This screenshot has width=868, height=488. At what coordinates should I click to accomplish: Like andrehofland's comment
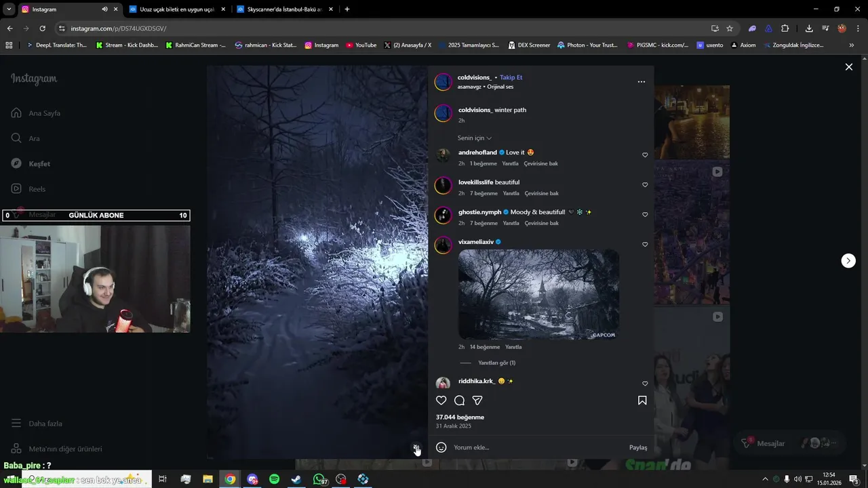(645, 155)
